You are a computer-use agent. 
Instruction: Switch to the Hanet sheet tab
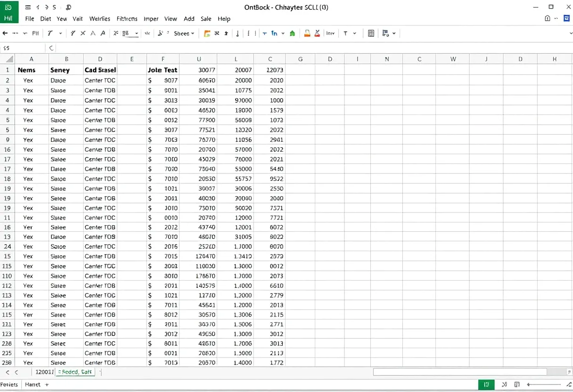(x=32, y=384)
